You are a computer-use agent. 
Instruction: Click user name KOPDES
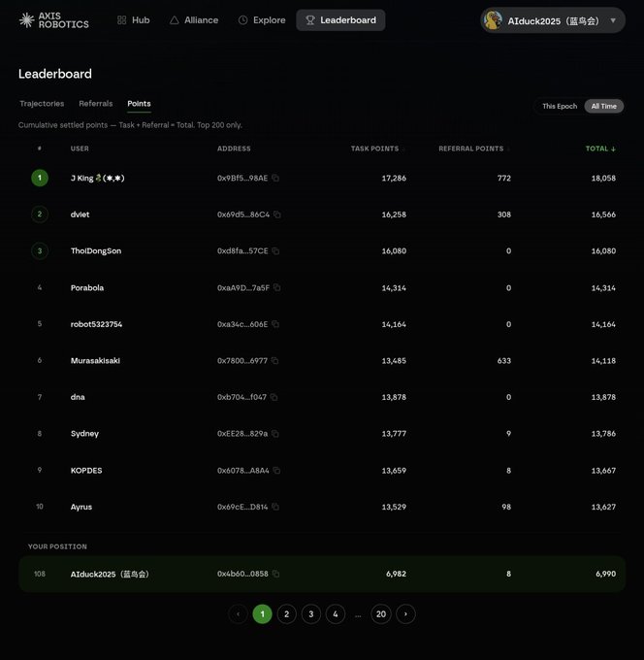pos(86,470)
